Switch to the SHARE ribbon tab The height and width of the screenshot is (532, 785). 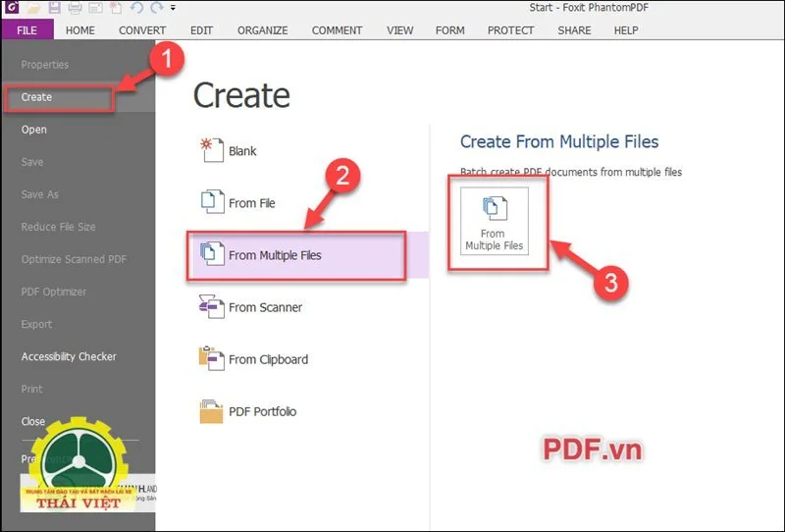click(x=574, y=30)
